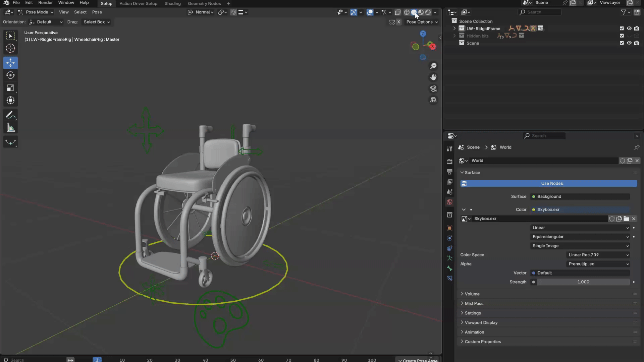Screen dimensions: 644x362
Task: Open the Equirectangular projection dropdown
Action: (x=580, y=237)
